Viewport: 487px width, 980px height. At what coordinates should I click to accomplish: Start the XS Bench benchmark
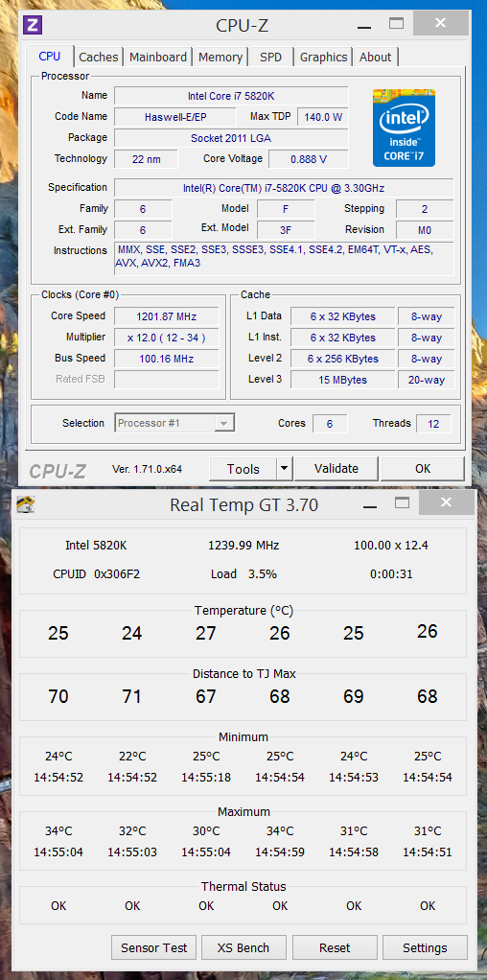243,947
